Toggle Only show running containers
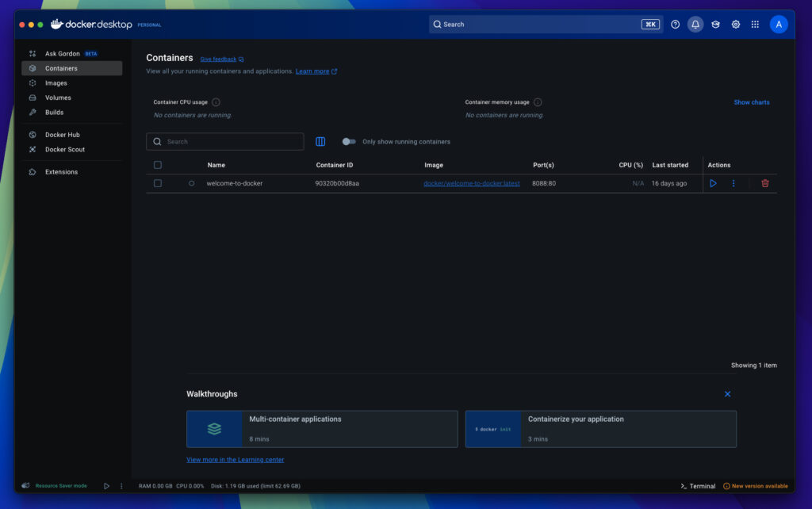Image resolution: width=812 pixels, height=509 pixels. (x=349, y=141)
